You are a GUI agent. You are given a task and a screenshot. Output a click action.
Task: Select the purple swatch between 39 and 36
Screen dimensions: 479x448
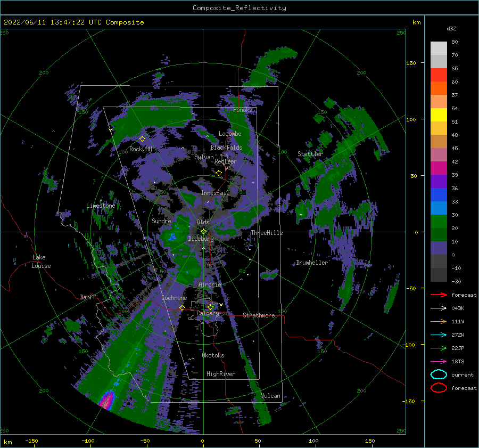[439, 182]
